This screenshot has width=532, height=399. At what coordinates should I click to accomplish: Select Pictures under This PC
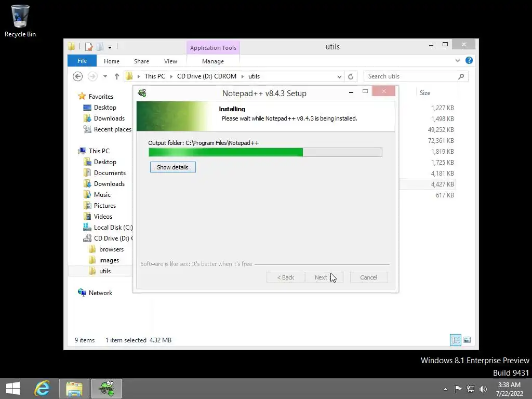point(104,205)
